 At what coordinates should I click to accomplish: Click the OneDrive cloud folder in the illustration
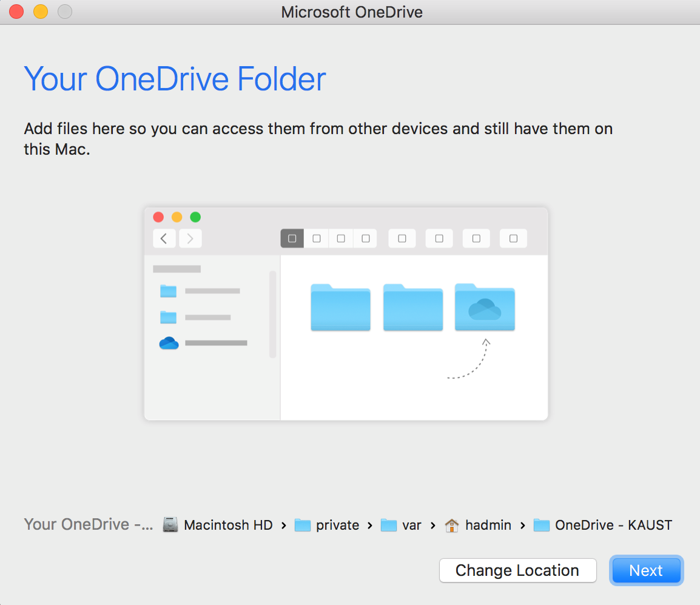[484, 308]
